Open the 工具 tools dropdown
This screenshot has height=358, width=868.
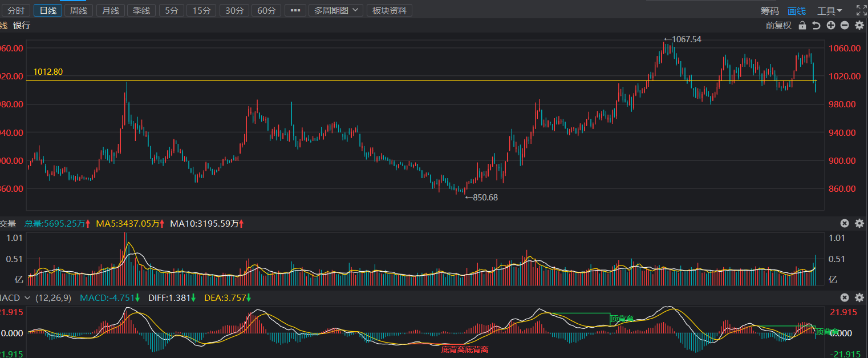point(830,11)
